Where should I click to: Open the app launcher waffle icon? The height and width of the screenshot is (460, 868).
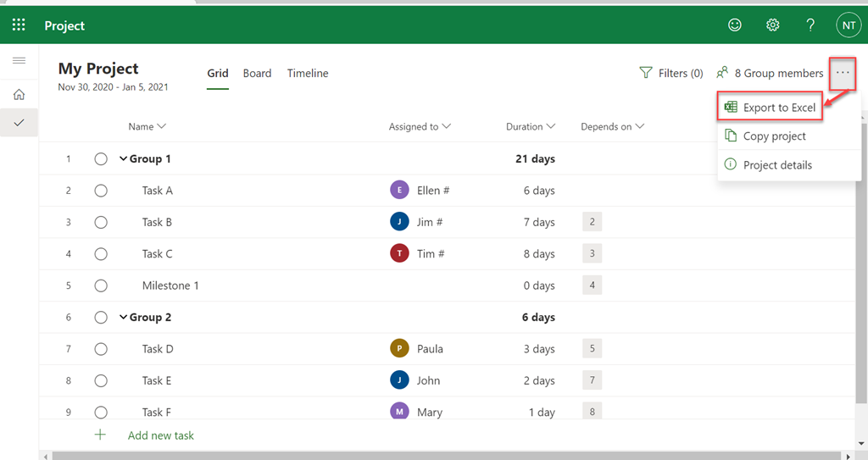pos(19,25)
